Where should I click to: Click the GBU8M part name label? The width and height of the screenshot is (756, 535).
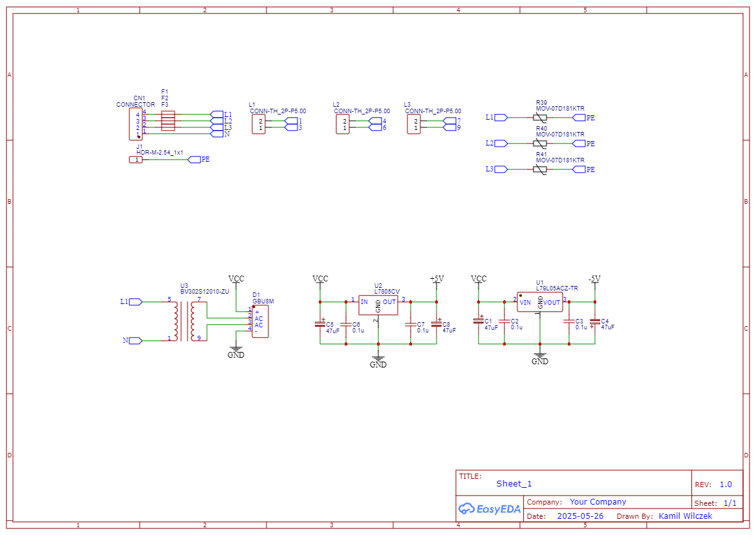coord(263,301)
